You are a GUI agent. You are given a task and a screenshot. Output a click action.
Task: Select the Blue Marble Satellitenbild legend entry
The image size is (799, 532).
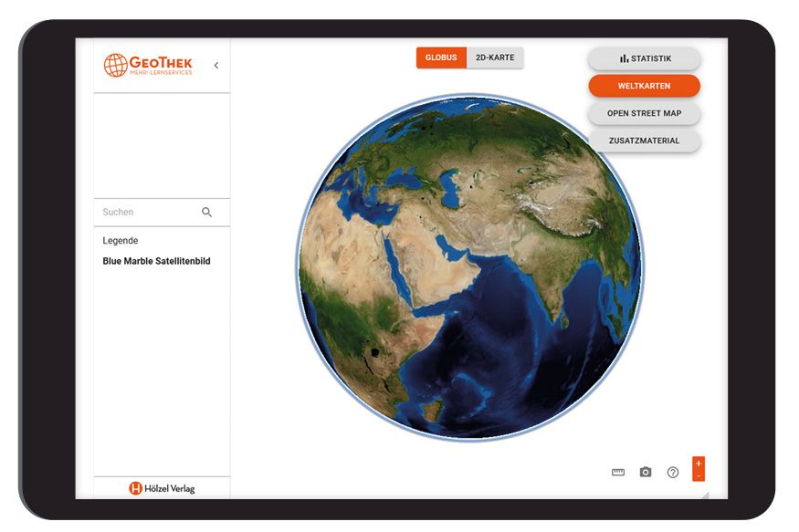coord(156,261)
